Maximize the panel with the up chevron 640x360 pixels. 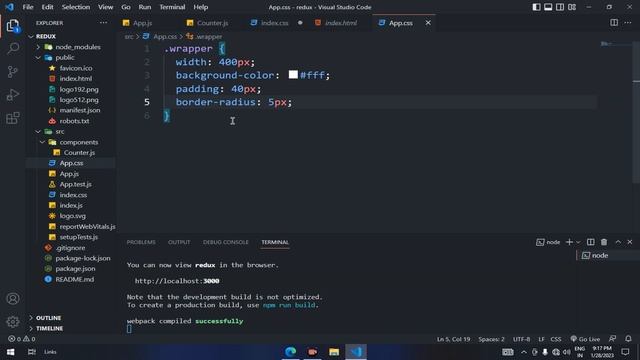[618, 242]
